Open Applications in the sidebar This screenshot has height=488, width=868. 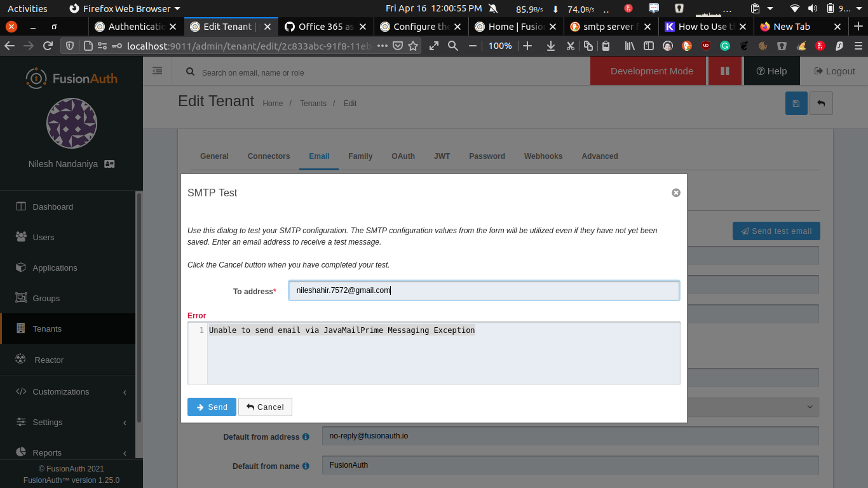67,268
